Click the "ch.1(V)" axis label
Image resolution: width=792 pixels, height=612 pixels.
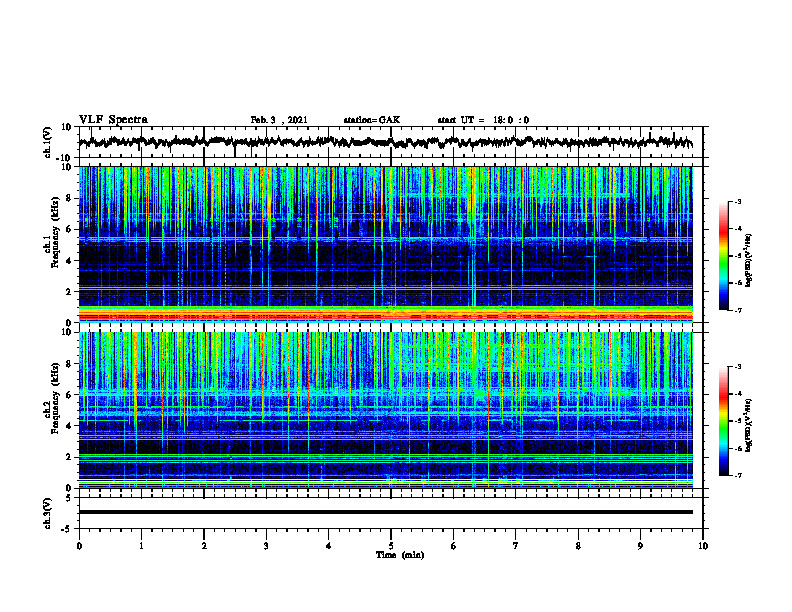pyautogui.click(x=48, y=142)
